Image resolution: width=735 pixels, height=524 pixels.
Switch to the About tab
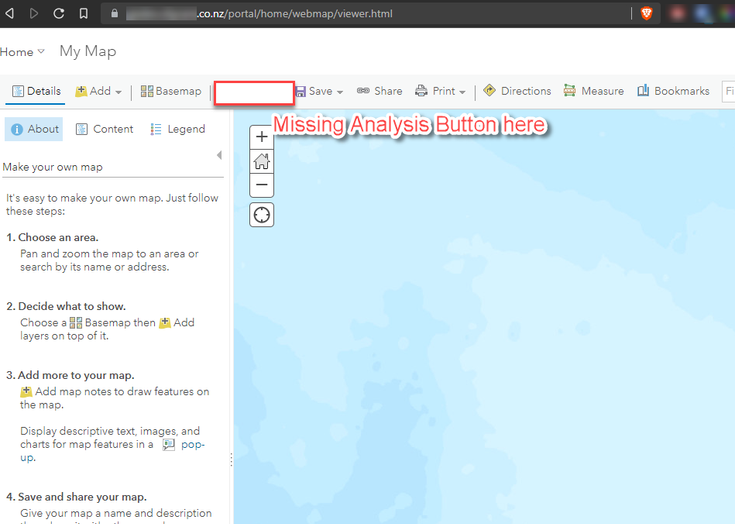(x=34, y=129)
